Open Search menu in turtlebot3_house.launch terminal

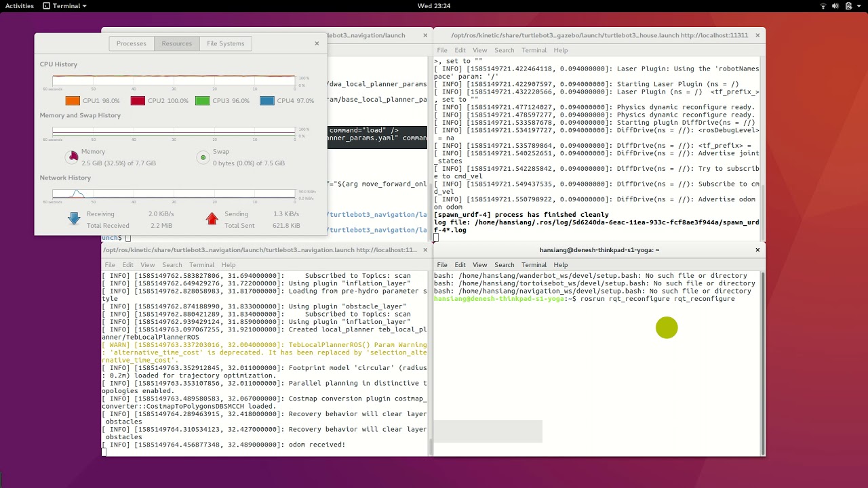tap(504, 50)
